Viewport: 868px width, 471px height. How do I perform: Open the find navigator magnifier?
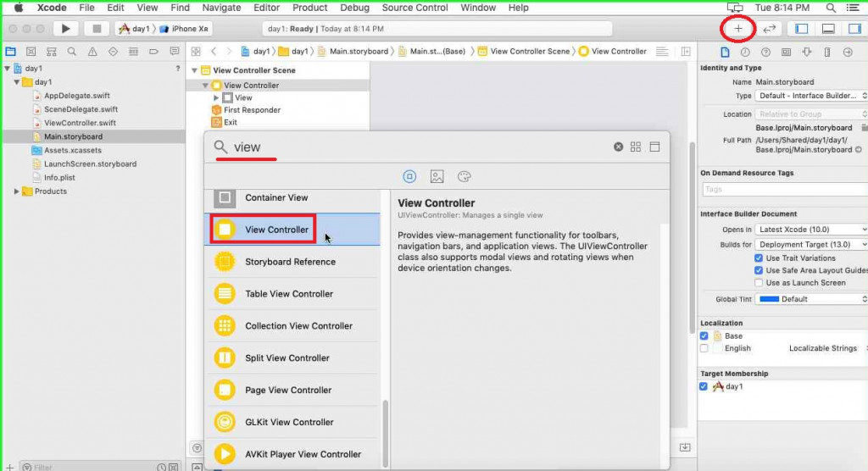tap(72, 52)
